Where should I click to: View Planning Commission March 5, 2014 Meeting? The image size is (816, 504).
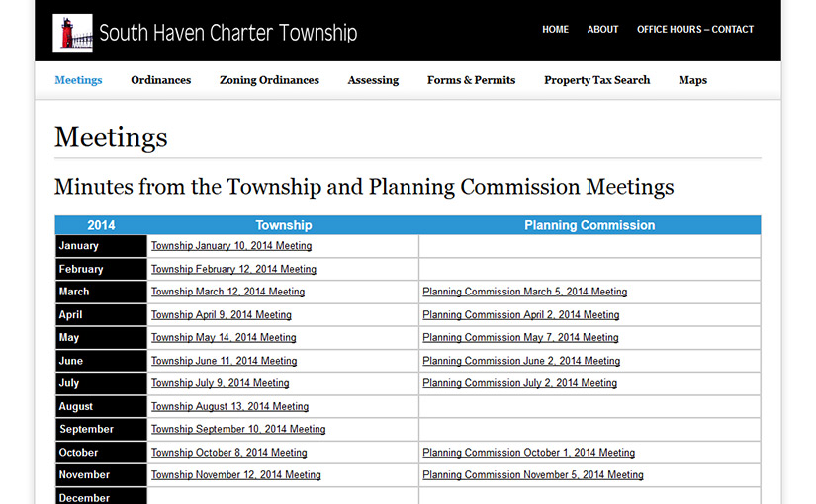pos(524,292)
